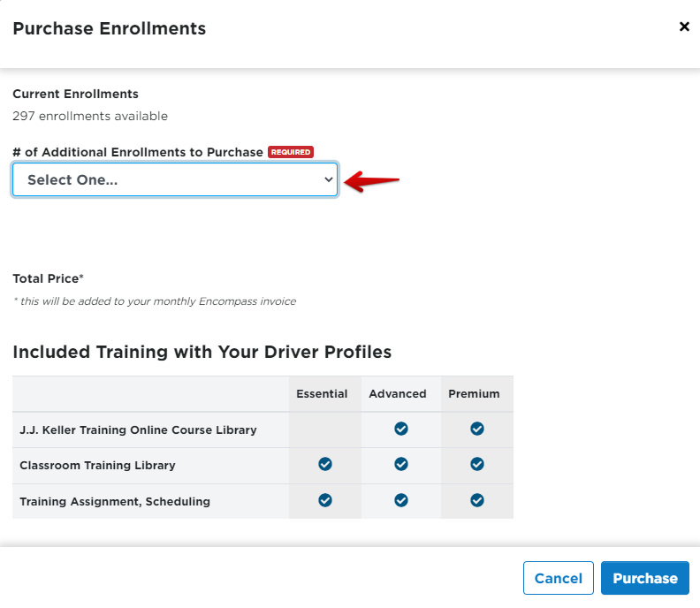
Task: Click the Total Price label
Action: point(49,278)
